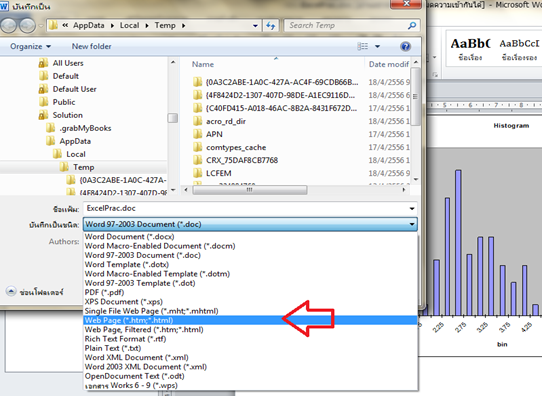Click Temp in the address breadcrumb

click(165, 25)
